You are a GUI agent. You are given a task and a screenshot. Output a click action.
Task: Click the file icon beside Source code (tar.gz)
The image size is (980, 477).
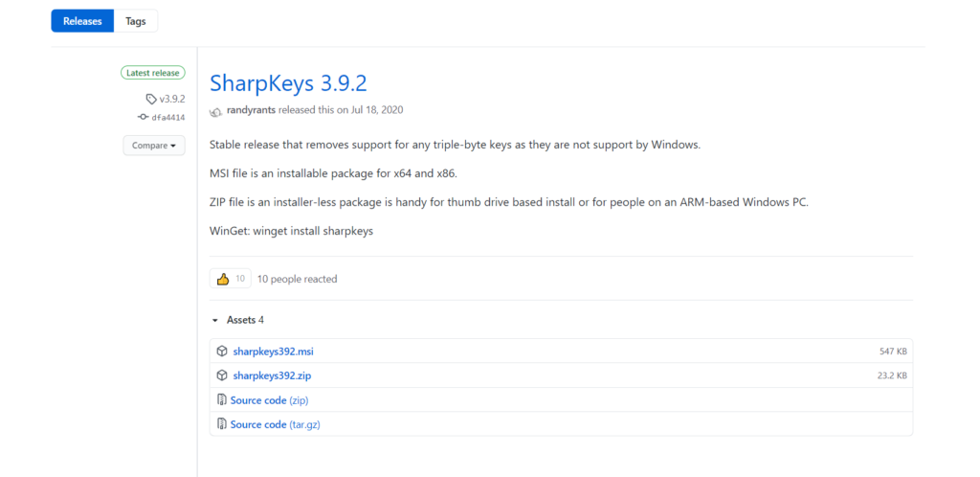222,424
